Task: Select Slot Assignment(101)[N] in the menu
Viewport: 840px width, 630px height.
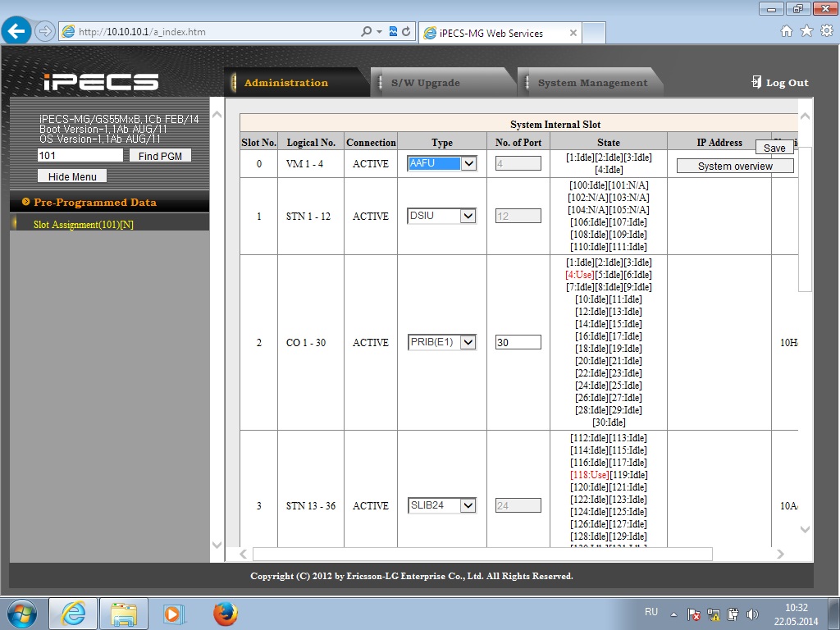Action: 84,225
